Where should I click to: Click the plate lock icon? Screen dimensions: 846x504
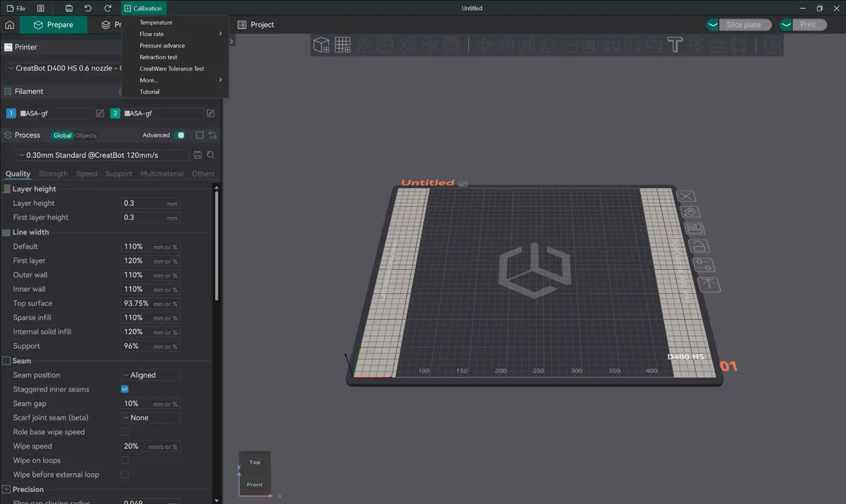point(699,247)
